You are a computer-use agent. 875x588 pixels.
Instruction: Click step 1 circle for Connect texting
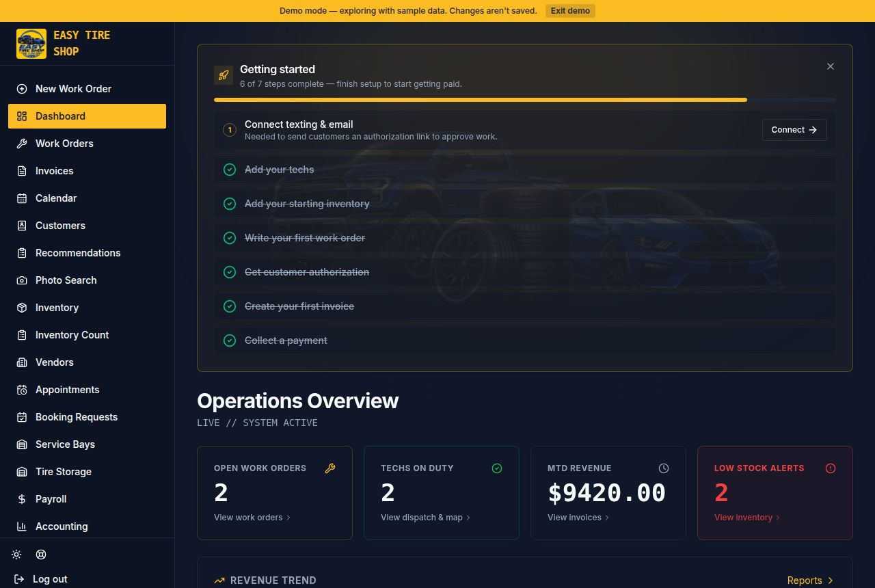(x=230, y=130)
